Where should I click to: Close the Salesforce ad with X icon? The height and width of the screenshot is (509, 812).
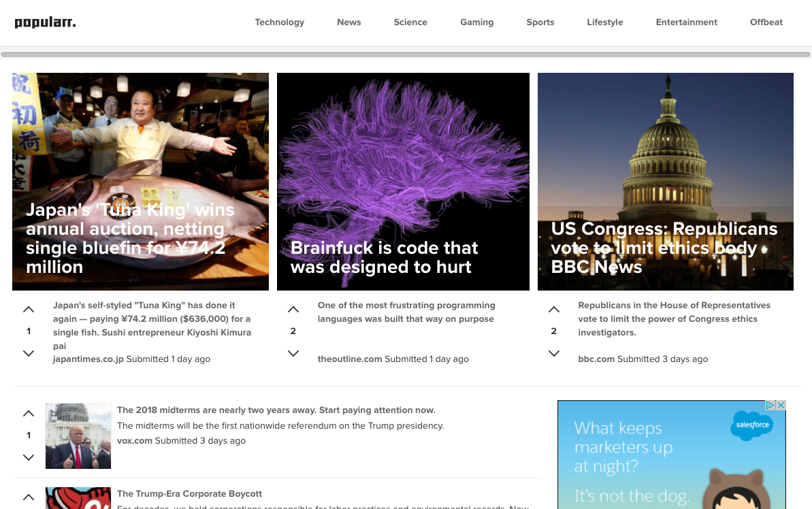click(781, 405)
